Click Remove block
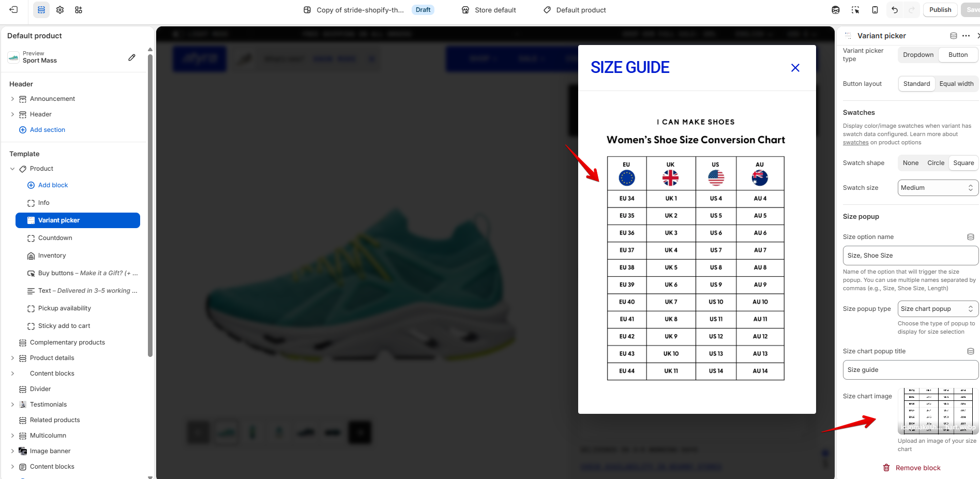 911,468
